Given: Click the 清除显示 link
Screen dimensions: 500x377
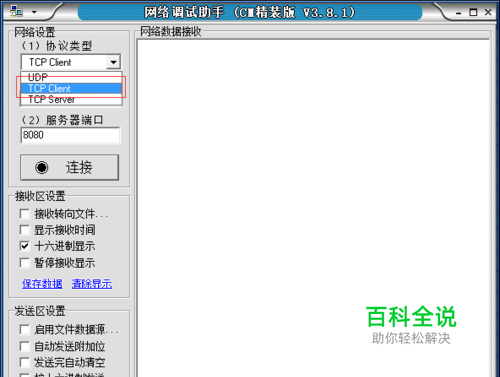Looking at the screenshot, I should pyautogui.click(x=92, y=284).
